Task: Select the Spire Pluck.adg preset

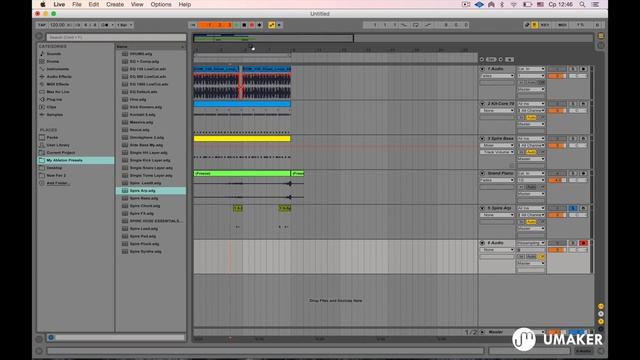Action: [x=144, y=244]
